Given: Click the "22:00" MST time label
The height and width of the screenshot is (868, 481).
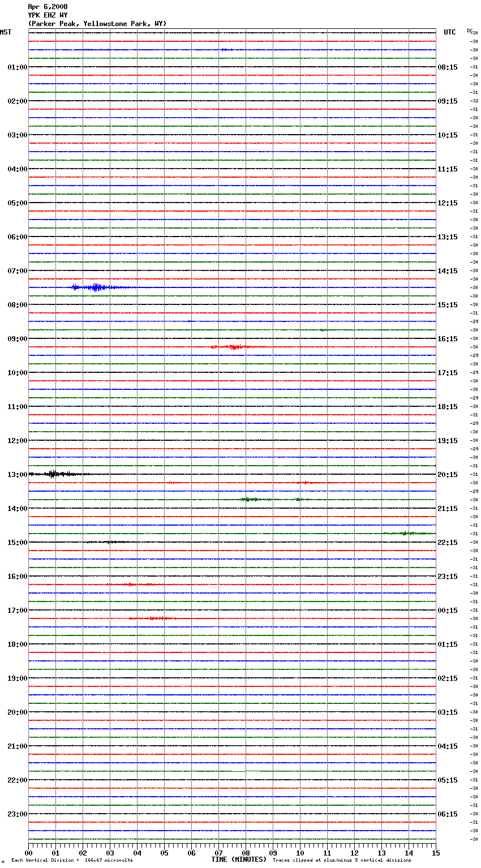Looking at the screenshot, I should (18, 780).
